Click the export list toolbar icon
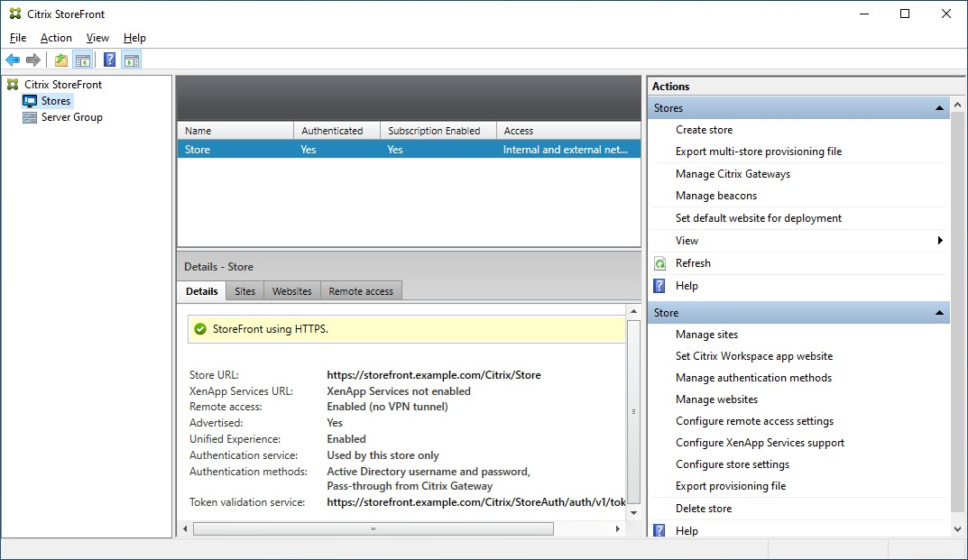Image resolution: width=968 pixels, height=560 pixels. click(60, 60)
